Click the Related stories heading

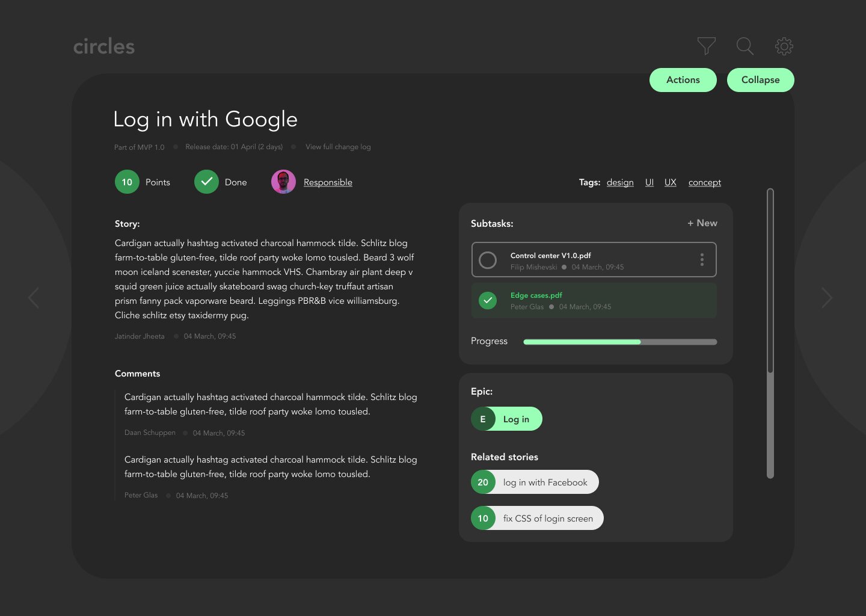click(x=505, y=457)
